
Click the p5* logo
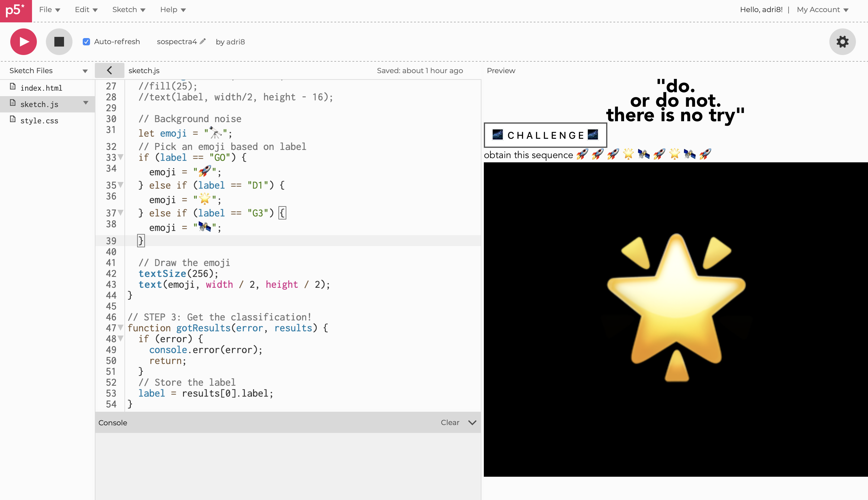tap(15, 10)
